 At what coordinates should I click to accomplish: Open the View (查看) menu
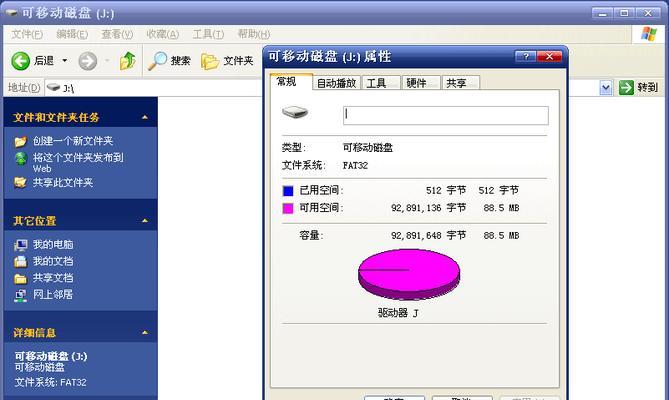click(x=117, y=34)
